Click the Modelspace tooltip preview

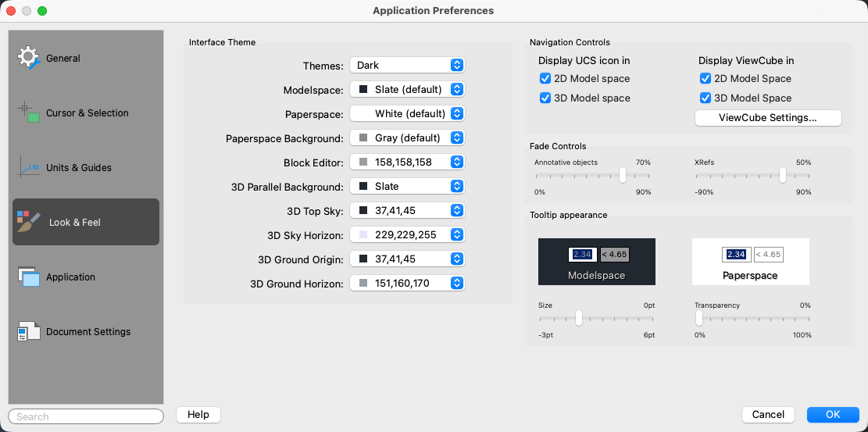[597, 261]
